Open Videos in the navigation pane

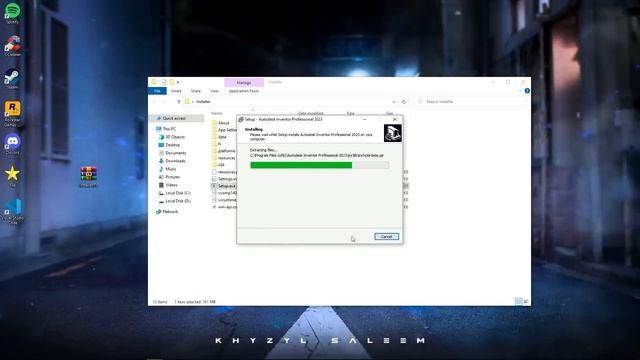(x=168, y=185)
